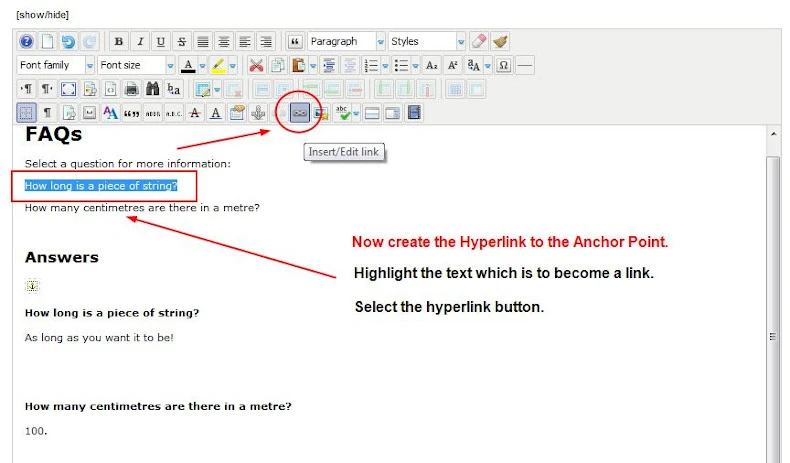
Task: Undo the last edit
Action: tap(69, 41)
